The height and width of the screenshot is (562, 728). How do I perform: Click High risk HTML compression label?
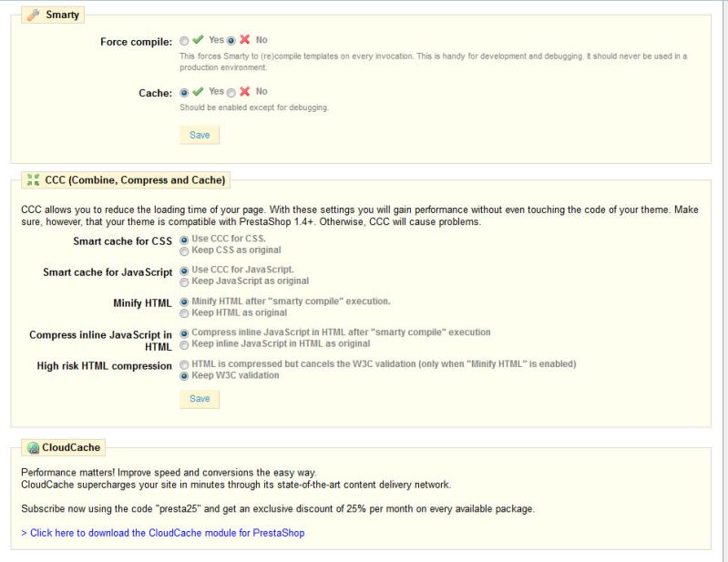[x=105, y=366]
